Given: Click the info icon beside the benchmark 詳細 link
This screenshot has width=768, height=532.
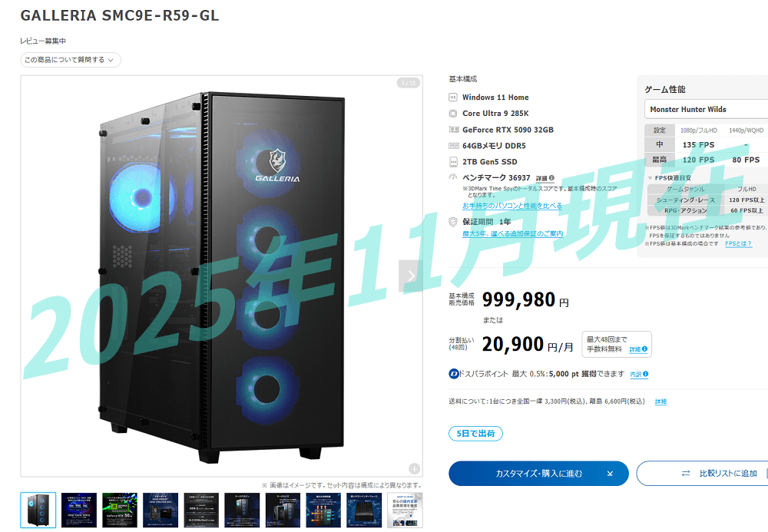Looking at the screenshot, I should point(551,178).
